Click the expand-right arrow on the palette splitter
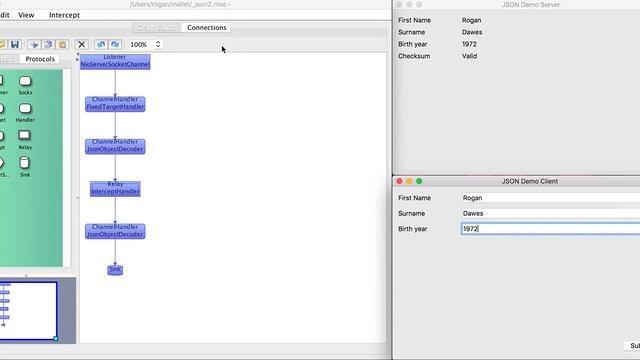 point(78,60)
